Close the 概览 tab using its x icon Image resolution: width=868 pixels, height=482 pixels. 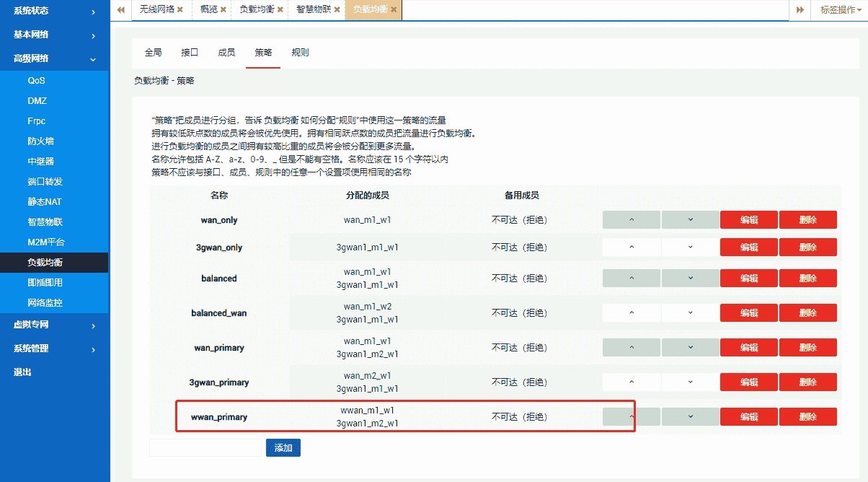223,10
